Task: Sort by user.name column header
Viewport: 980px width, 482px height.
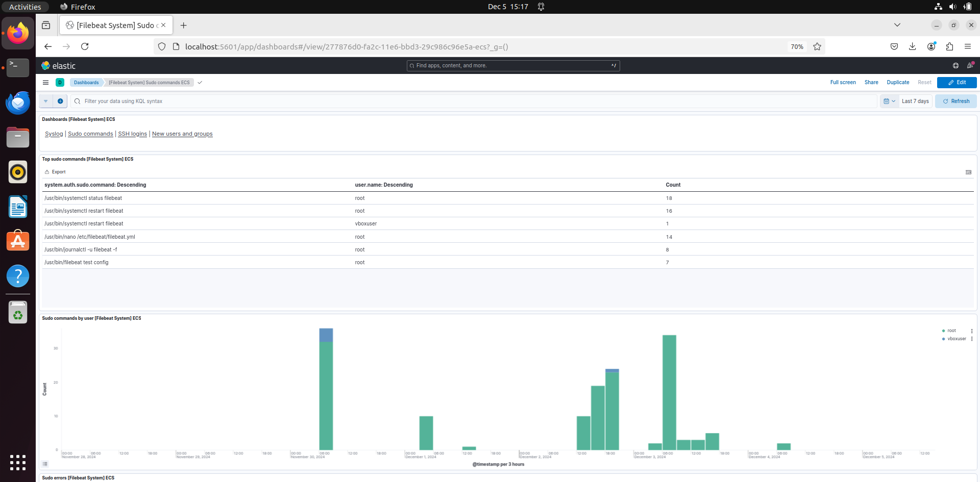Action: click(384, 185)
